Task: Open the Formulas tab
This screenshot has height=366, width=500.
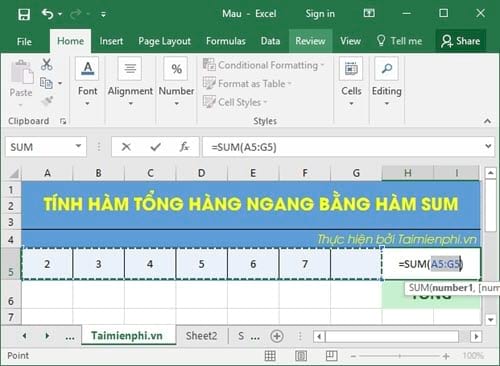Action: click(226, 41)
